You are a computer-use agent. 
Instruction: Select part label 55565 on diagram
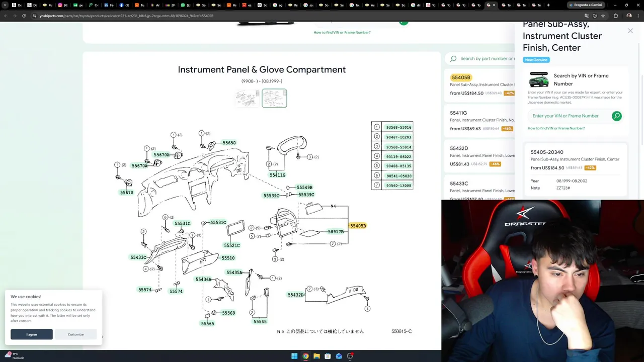(207, 324)
